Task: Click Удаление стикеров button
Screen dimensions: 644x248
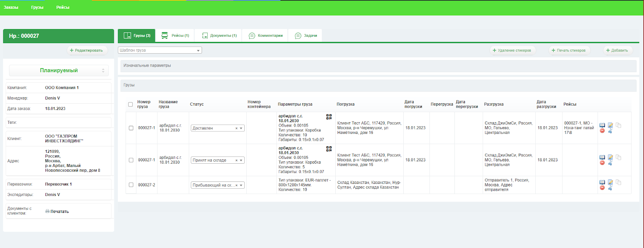Action: click(512, 50)
